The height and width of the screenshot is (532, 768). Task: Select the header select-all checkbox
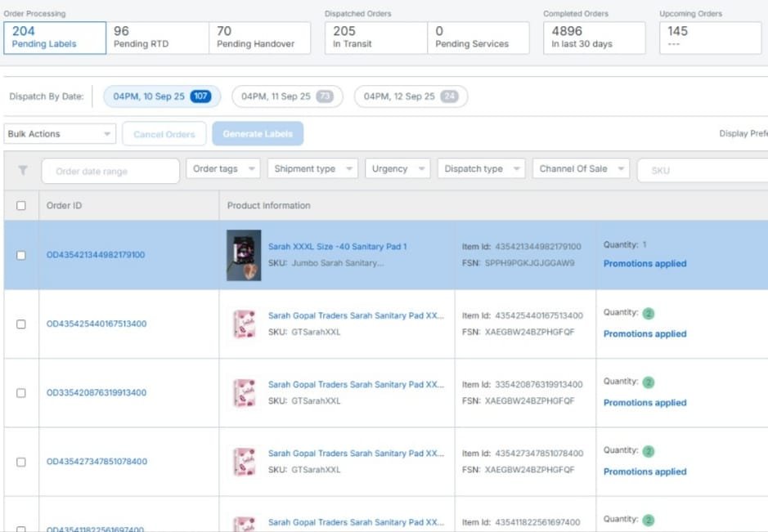click(x=21, y=206)
